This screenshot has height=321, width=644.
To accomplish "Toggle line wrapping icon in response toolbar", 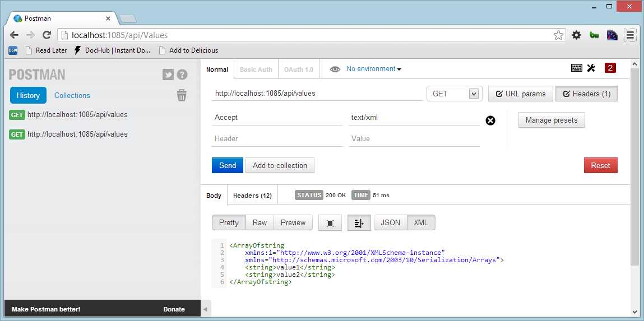I will click(359, 223).
